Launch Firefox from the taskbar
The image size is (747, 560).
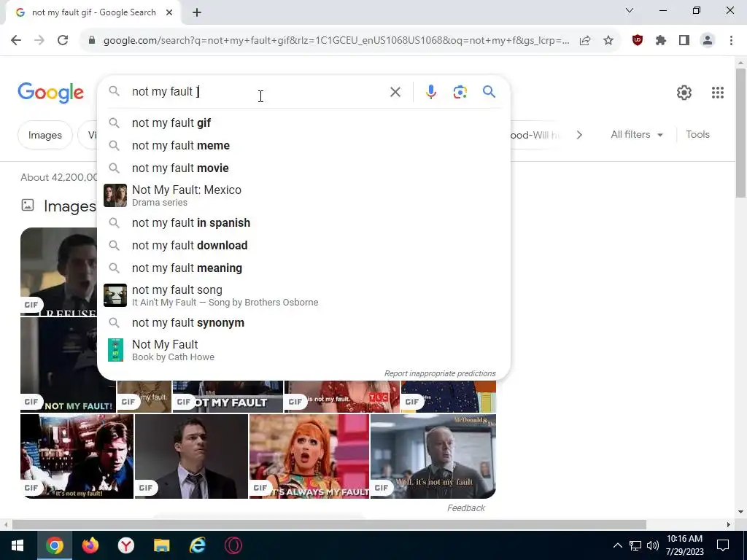[90, 545]
